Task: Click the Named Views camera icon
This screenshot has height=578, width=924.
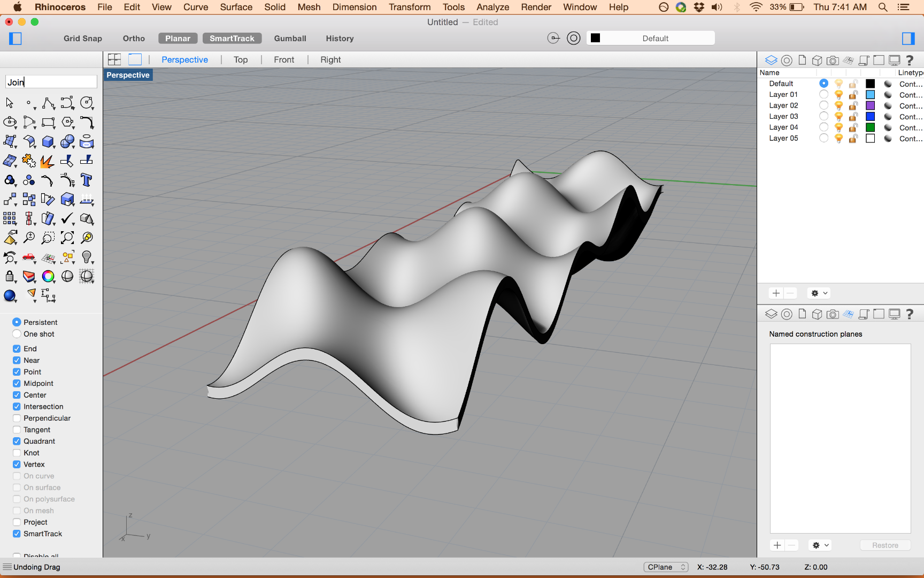Action: 833,60
